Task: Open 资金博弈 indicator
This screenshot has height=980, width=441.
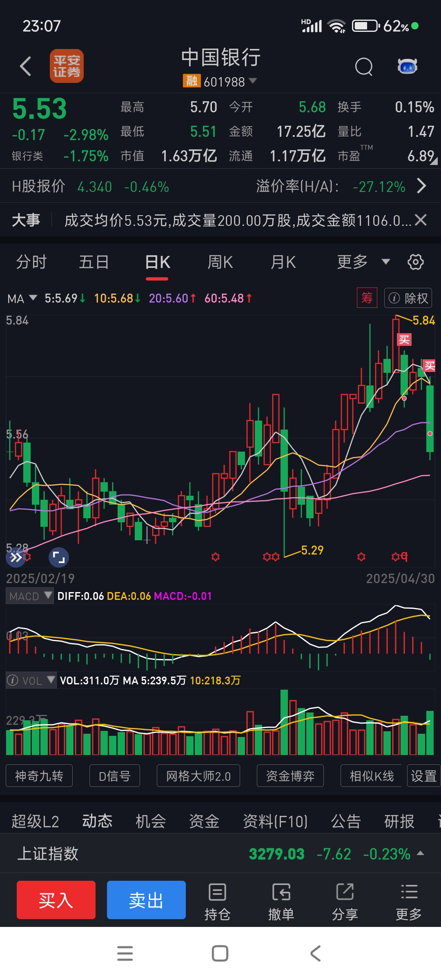Action: point(290,775)
